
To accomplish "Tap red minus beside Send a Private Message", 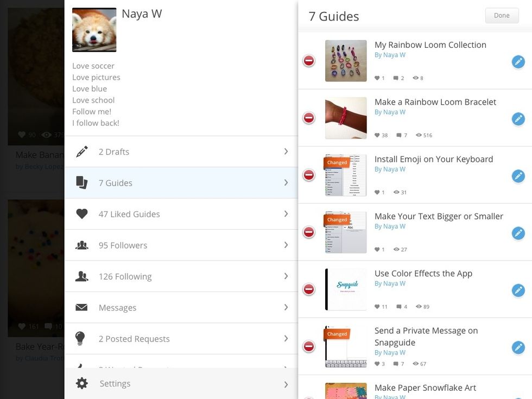I will pyautogui.click(x=309, y=346).
